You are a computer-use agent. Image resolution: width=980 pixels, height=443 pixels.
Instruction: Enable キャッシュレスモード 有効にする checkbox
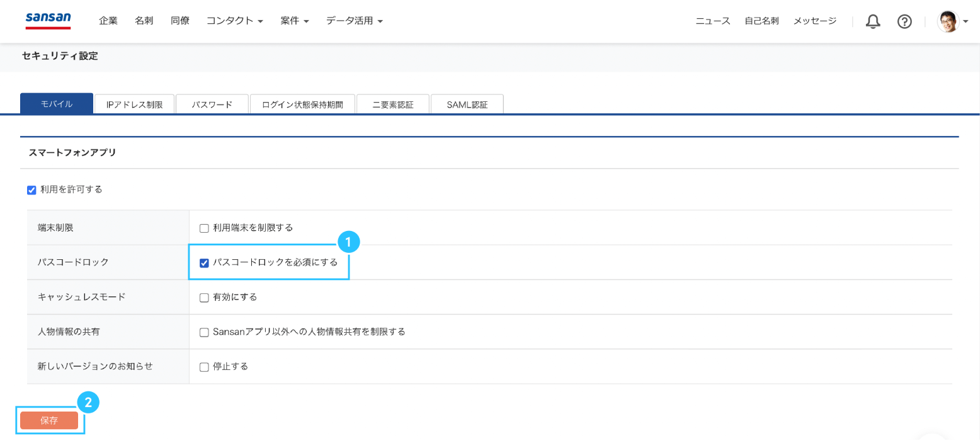coord(204,297)
